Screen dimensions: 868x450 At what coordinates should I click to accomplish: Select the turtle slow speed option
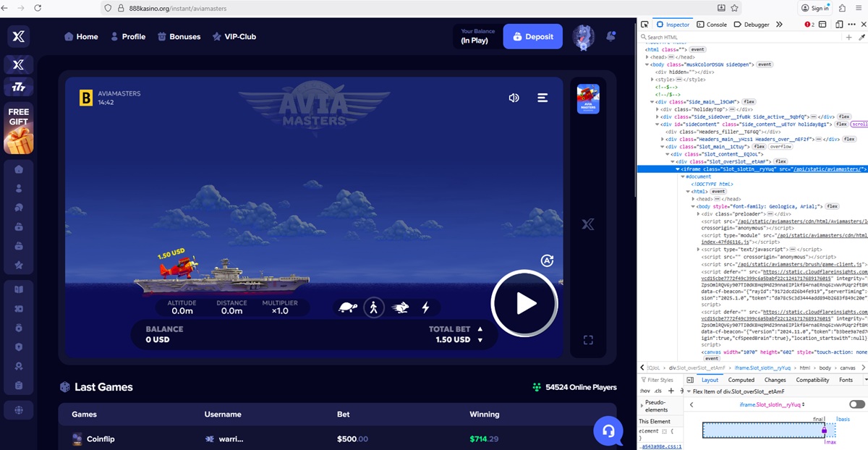(x=348, y=307)
